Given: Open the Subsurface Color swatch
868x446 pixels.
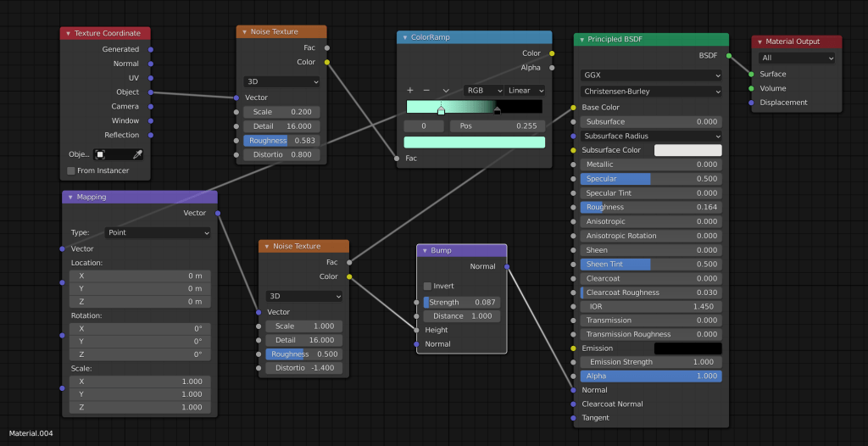Looking at the screenshot, I should tap(687, 150).
